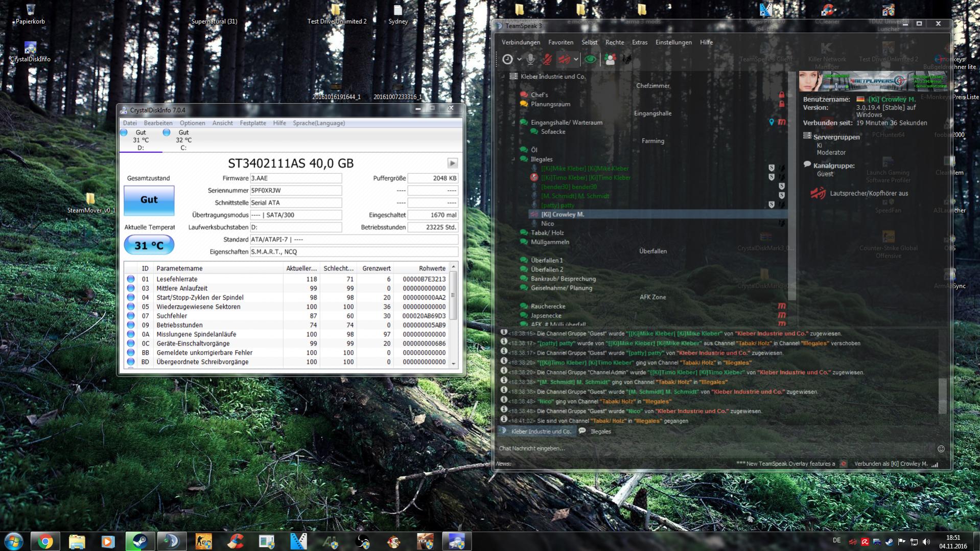Toggle the red mute microphone icon in TeamSpeak

click(x=547, y=59)
